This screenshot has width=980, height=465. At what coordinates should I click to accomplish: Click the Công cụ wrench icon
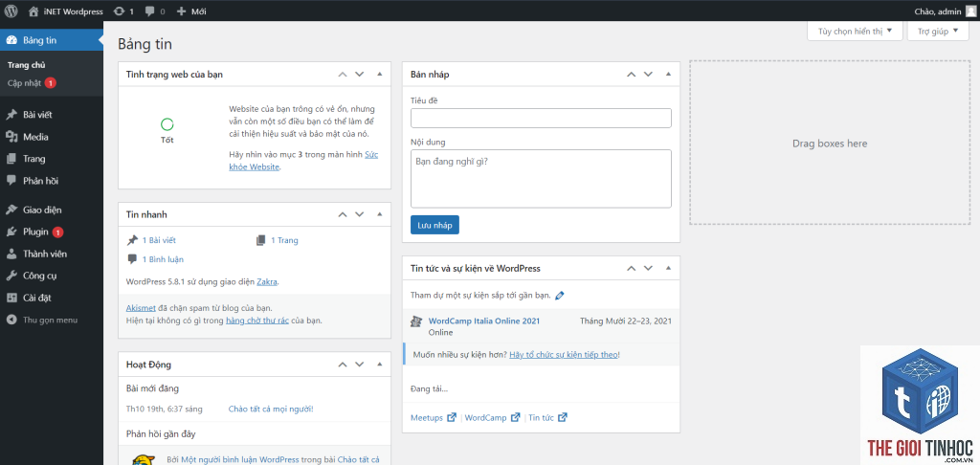click(x=11, y=276)
